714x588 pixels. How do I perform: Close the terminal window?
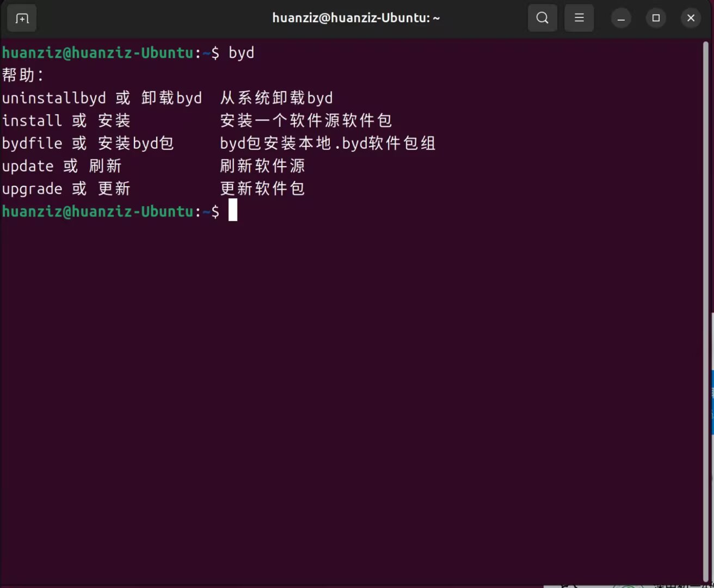[691, 19]
